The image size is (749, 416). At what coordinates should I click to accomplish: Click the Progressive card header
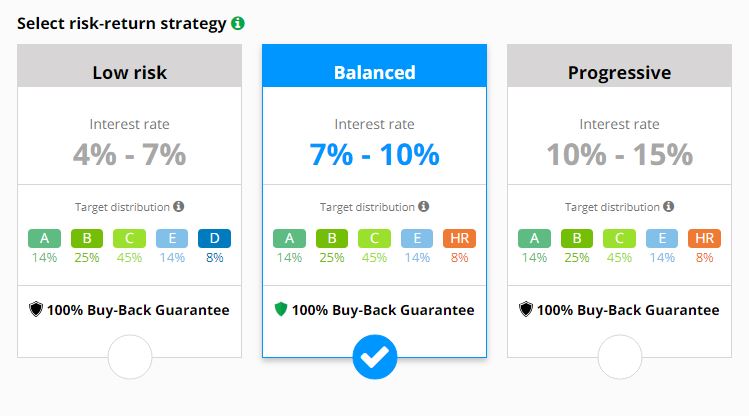pyautogui.click(x=620, y=66)
